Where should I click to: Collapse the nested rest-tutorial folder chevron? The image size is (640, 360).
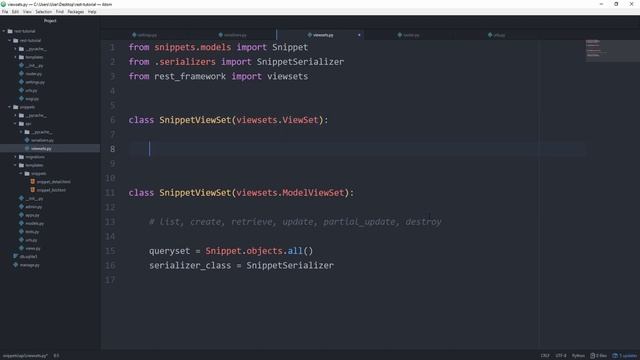click(x=10, y=40)
